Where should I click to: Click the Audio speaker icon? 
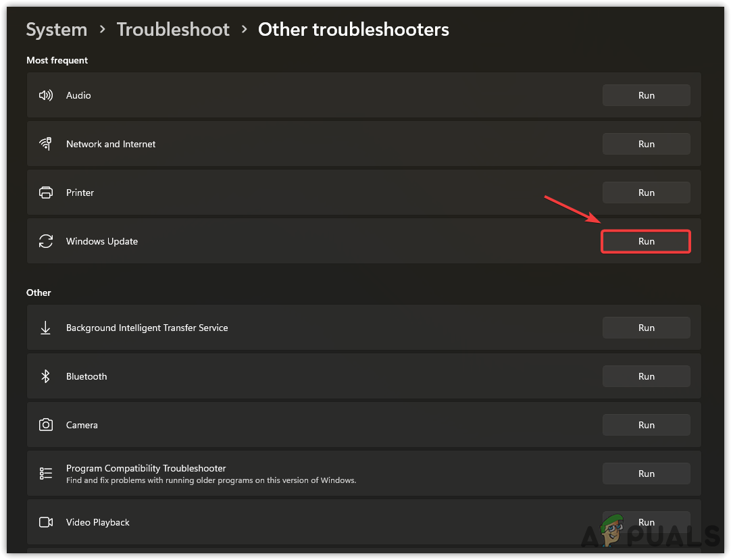46,95
